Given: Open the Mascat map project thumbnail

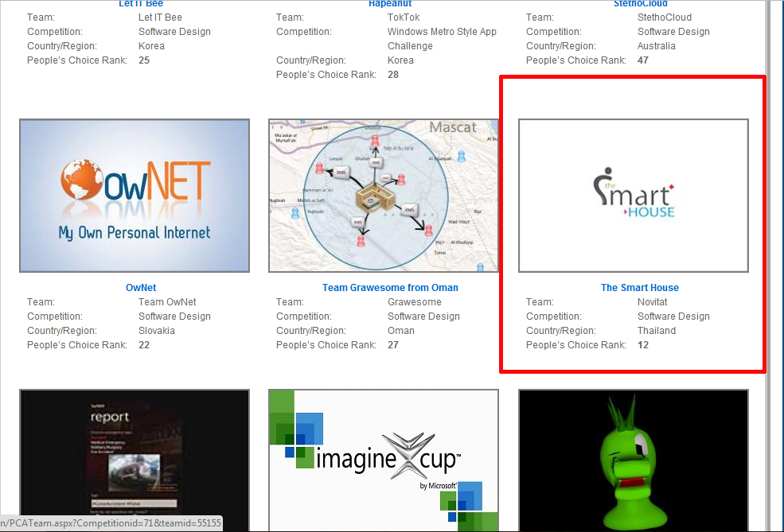Looking at the screenshot, I should coord(383,196).
